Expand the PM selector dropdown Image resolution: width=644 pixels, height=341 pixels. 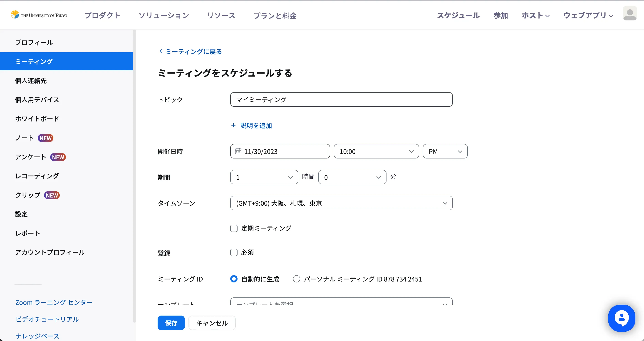(x=445, y=151)
